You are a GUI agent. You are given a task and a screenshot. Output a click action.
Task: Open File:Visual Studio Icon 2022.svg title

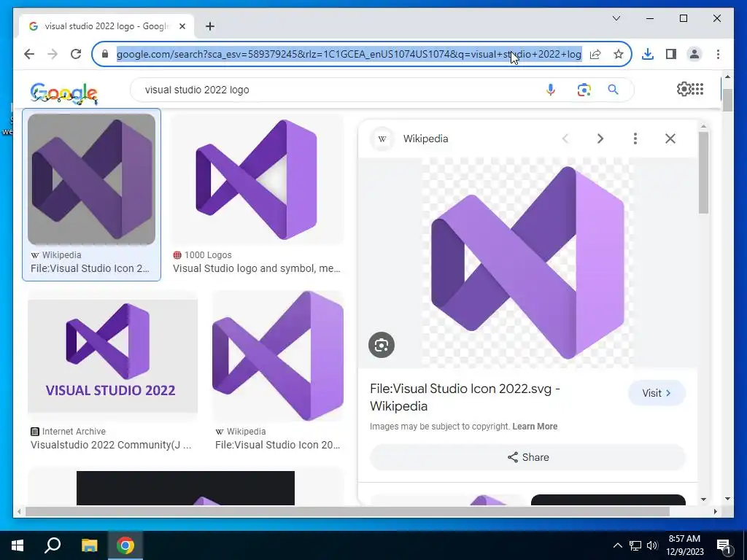[465, 397]
